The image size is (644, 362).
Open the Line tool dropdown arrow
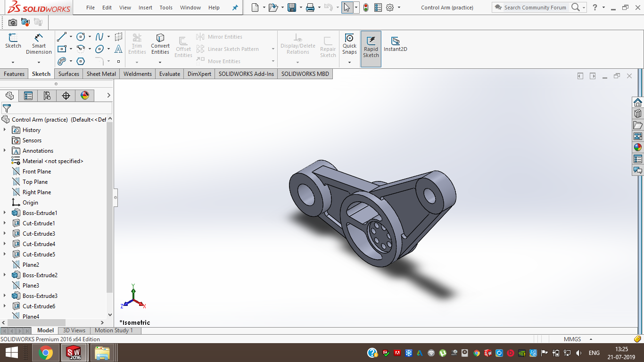[x=71, y=37]
